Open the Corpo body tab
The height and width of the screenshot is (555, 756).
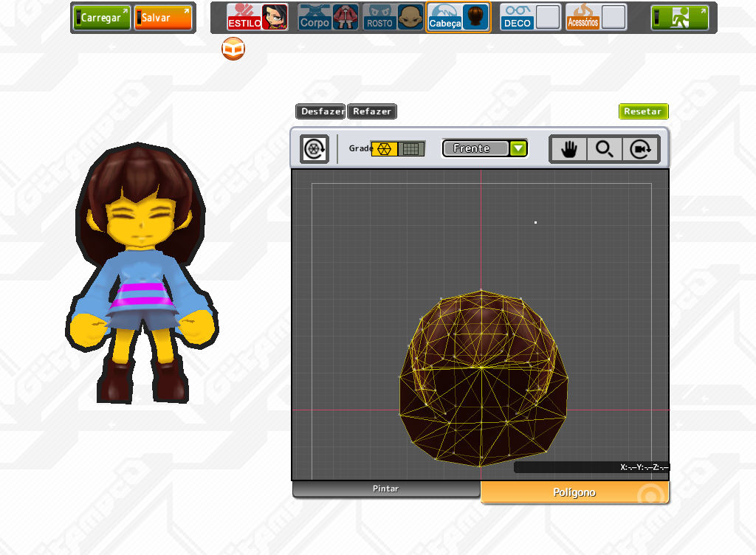315,17
